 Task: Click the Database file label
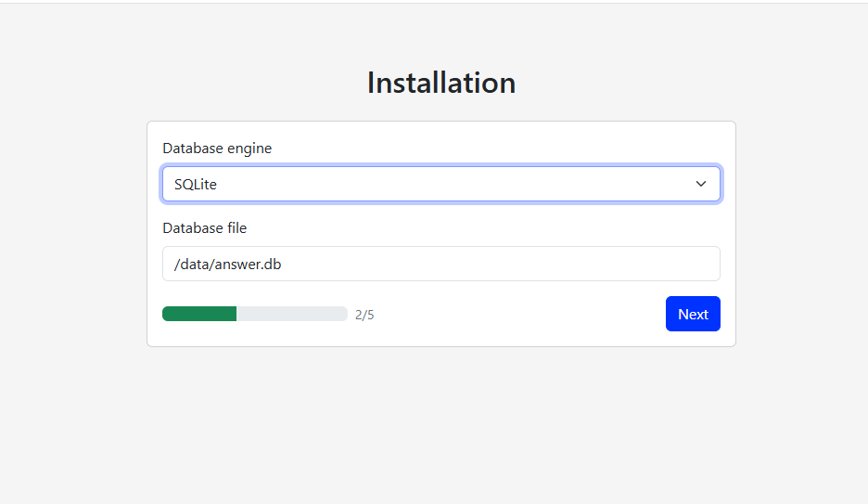pyautogui.click(x=204, y=228)
